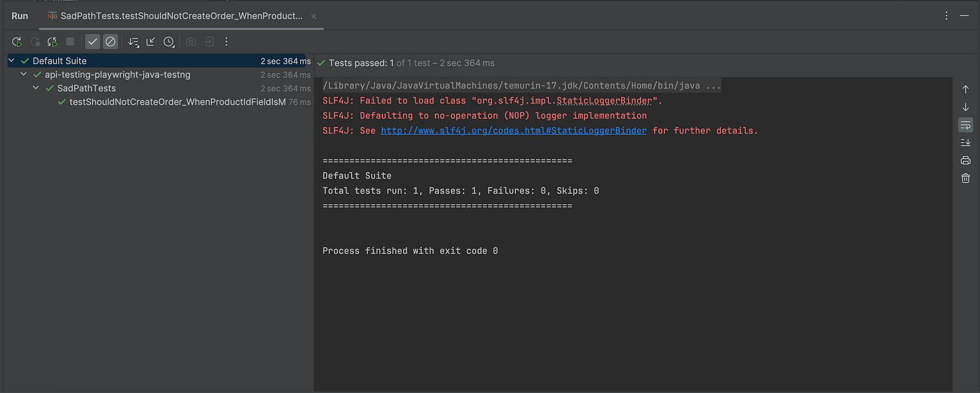The image size is (980, 393).
Task: Open the slf4j StaticLoggerBinder link
Action: click(x=513, y=131)
